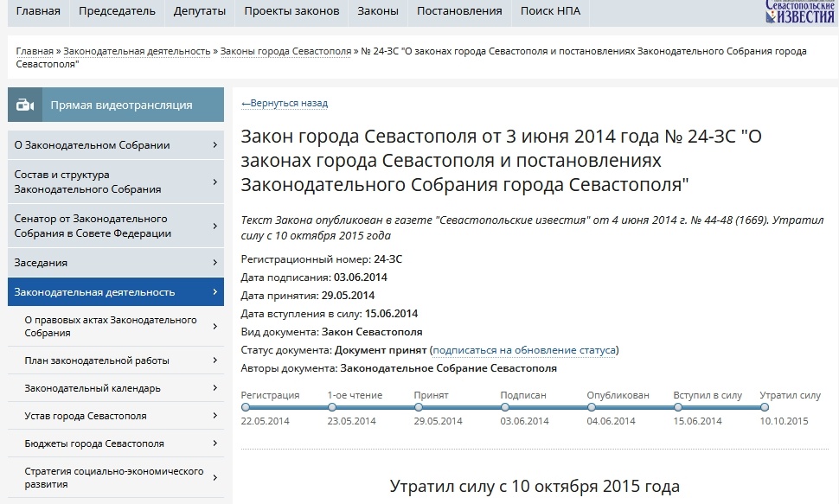Click the signing date 03.06.2014 in details
The height and width of the screenshot is (504, 839).
coord(361,278)
